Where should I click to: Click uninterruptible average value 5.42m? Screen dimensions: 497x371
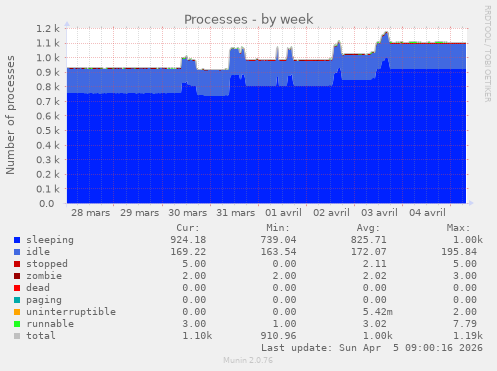point(378,312)
